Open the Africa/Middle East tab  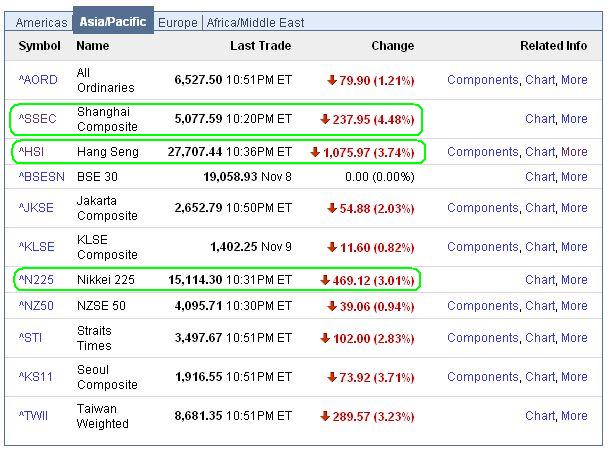click(256, 22)
